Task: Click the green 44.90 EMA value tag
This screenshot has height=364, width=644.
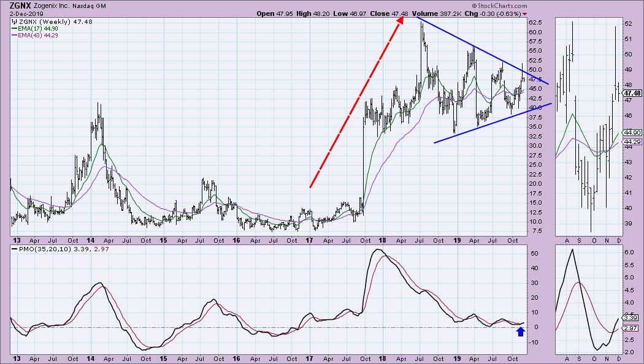Action: click(x=632, y=132)
